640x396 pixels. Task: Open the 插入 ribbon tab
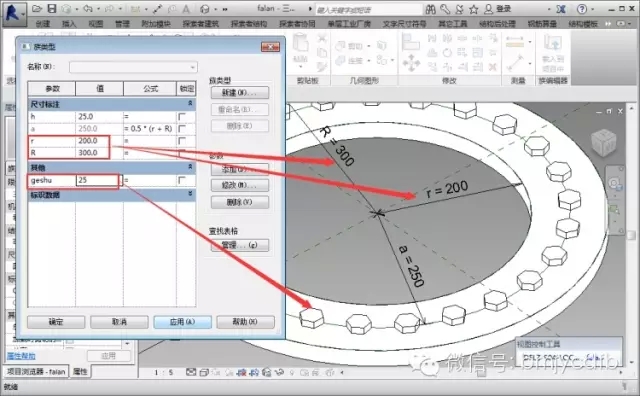69,24
